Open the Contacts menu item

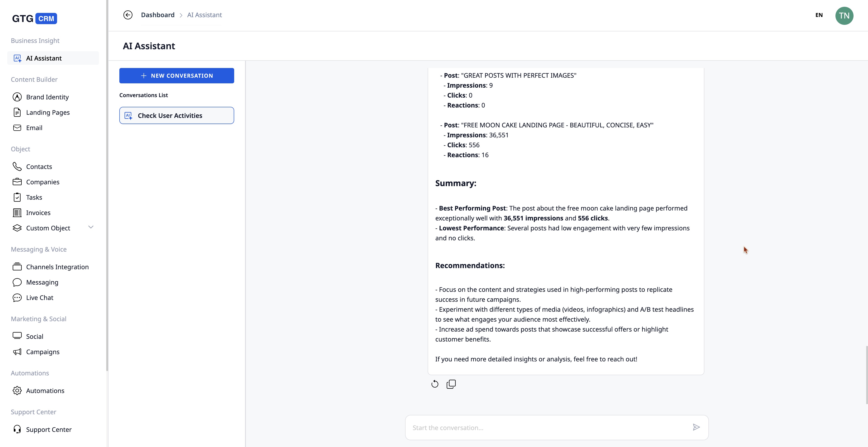coord(39,167)
